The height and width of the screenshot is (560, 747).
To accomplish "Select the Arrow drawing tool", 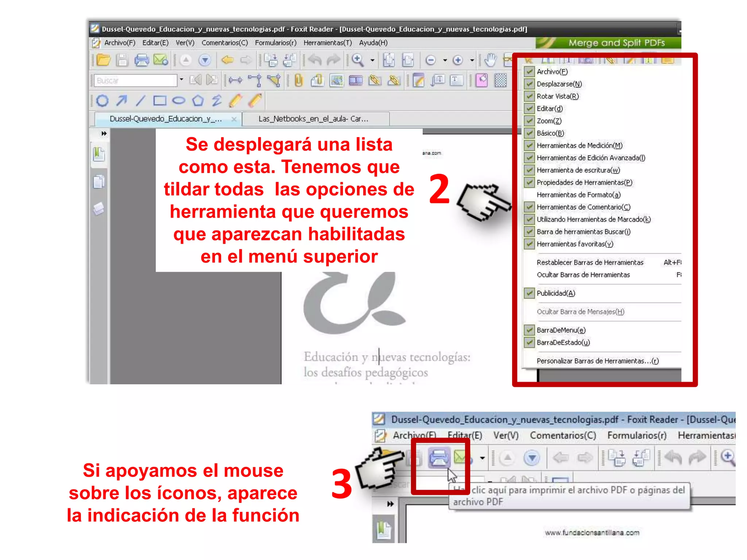I will pos(121,100).
